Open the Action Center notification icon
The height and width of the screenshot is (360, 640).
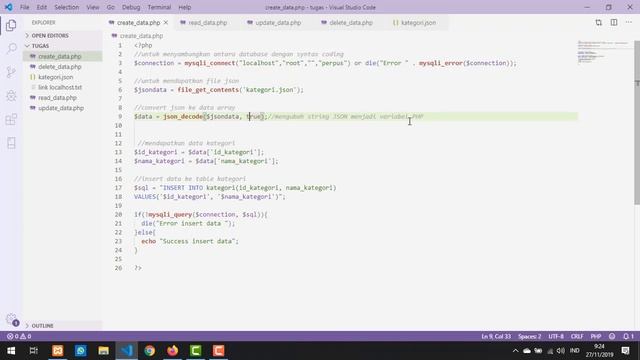tap(625, 351)
